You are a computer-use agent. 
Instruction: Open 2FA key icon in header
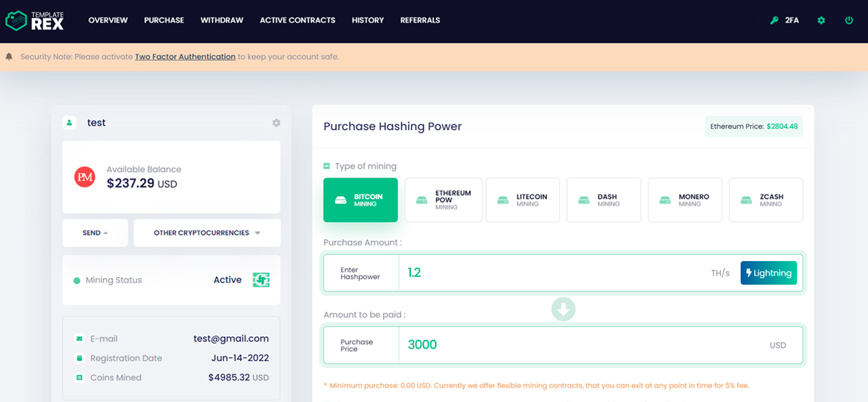click(x=774, y=21)
